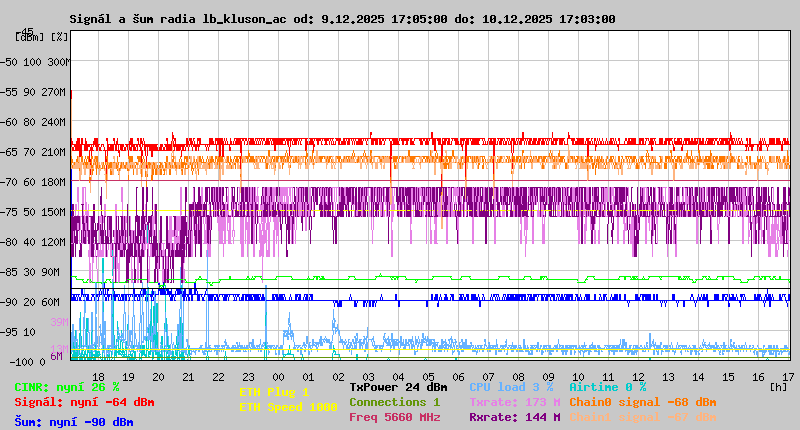The height and width of the screenshot is (430, 800).
Task: Click the hour '23' on the time axis
Action: [248, 377]
